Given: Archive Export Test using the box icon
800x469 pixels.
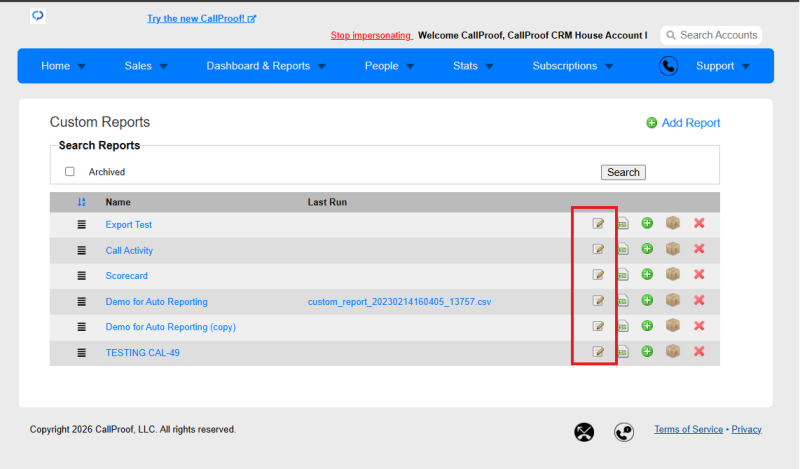Looking at the screenshot, I should pyautogui.click(x=673, y=223).
